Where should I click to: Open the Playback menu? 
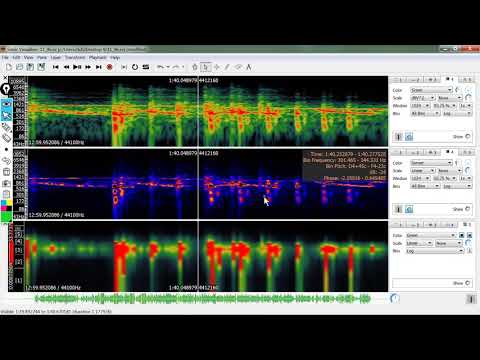point(98,58)
